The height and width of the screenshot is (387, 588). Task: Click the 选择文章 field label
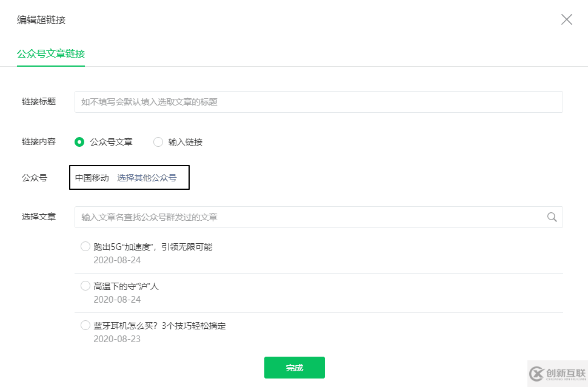(x=39, y=217)
